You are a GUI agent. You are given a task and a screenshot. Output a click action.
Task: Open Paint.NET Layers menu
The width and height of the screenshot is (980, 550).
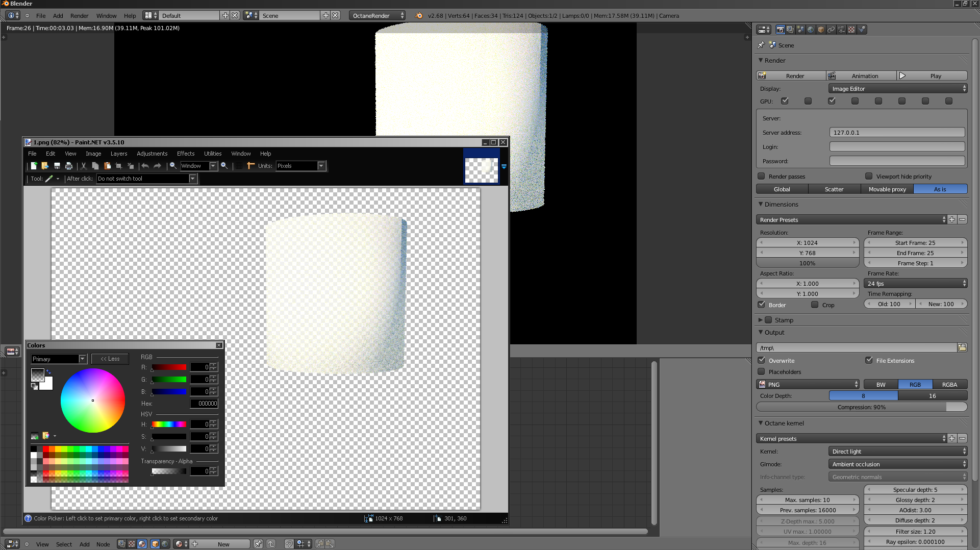119,154
